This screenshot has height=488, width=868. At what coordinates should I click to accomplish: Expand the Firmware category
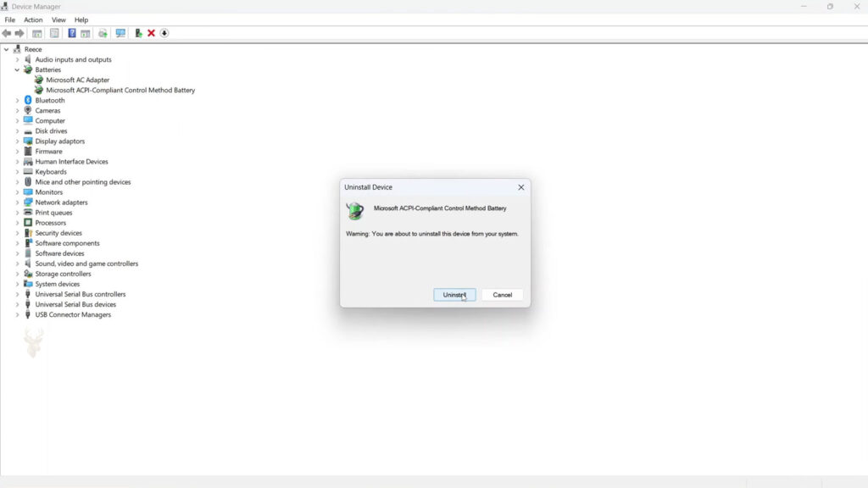tap(17, 151)
